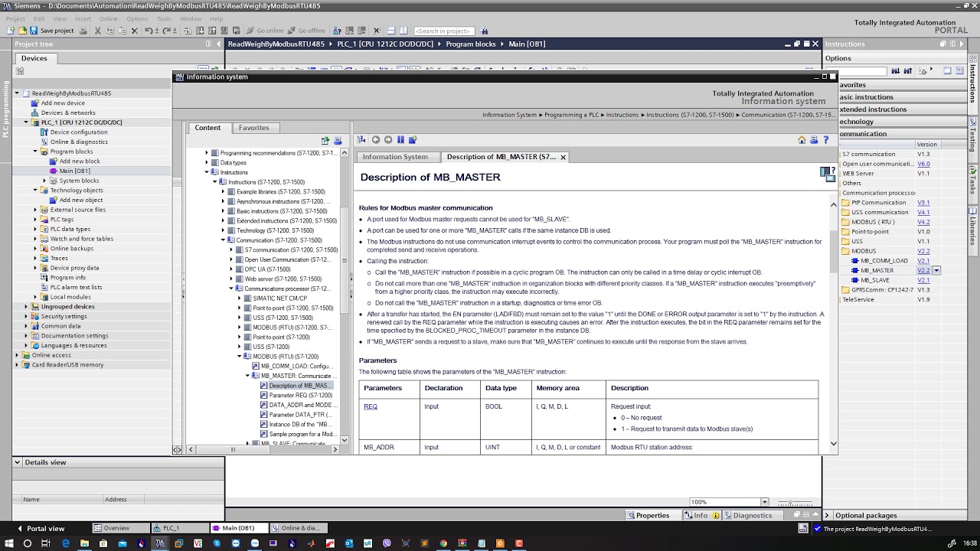Click Portal view button
Image resolution: width=980 pixels, height=551 pixels.
click(x=41, y=528)
